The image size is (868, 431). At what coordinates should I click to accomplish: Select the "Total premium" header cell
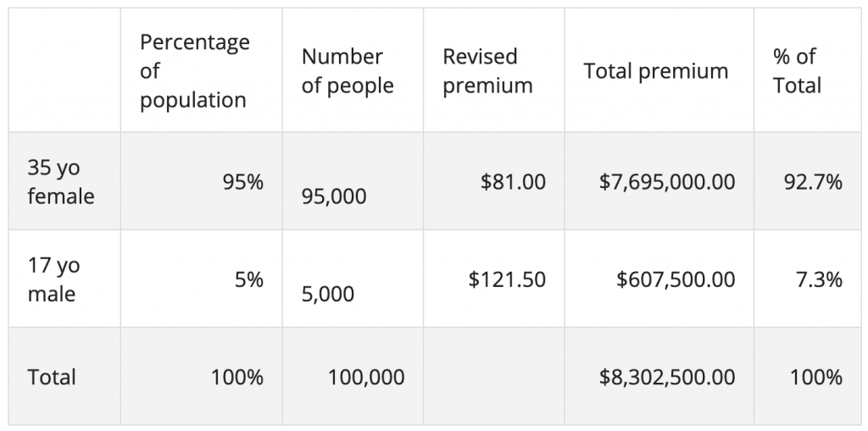tap(655, 71)
